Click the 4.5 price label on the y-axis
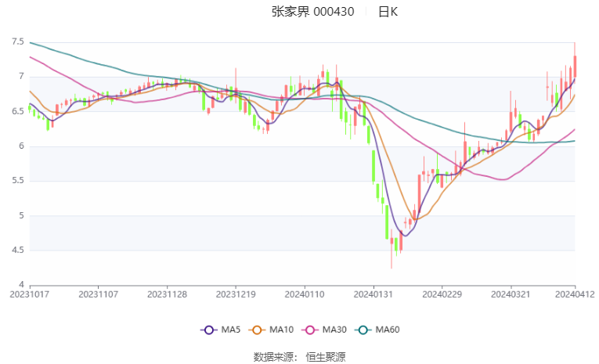Image resolution: width=599 pixels, height=364 pixels. pos(16,250)
